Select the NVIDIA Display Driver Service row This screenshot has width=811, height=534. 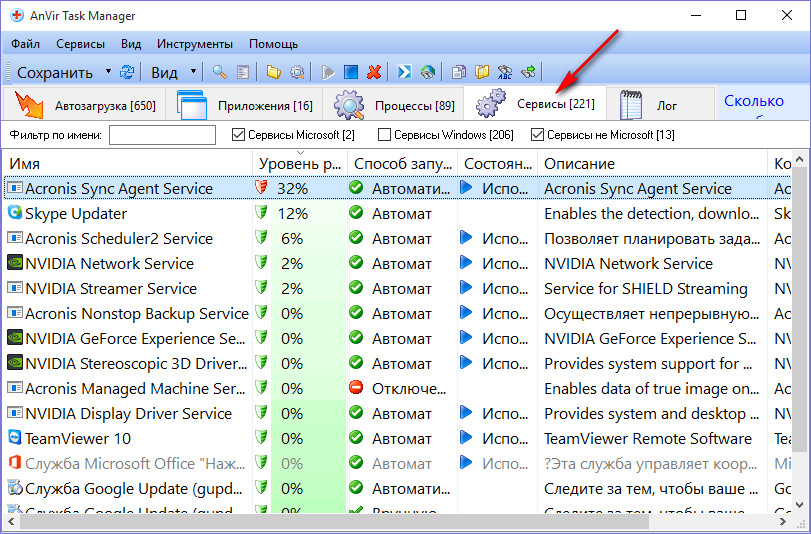click(x=397, y=413)
